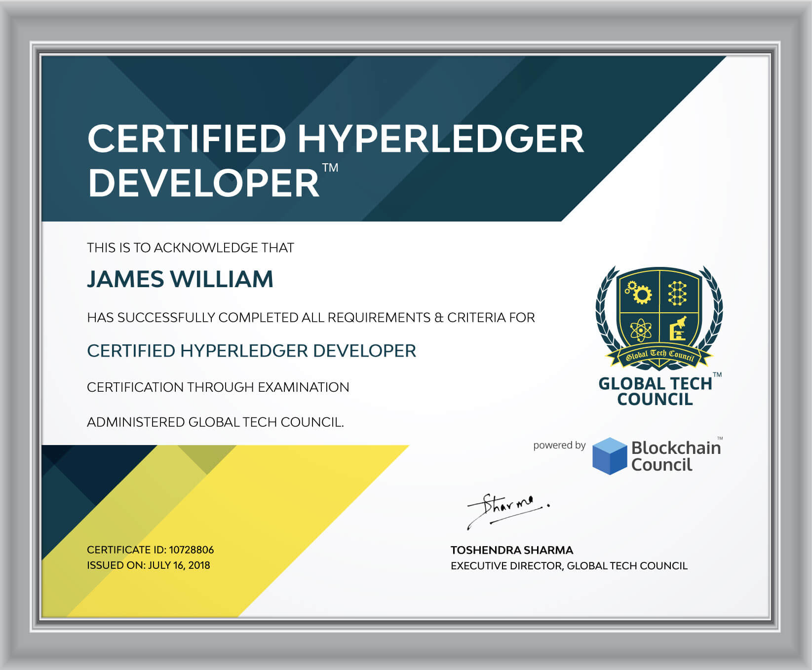This screenshot has width=812, height=670.
Task: Click "CERTIFICATION THROUGH EXAMINATION" text
Action: pyautogui.click(x=218, y=387)
